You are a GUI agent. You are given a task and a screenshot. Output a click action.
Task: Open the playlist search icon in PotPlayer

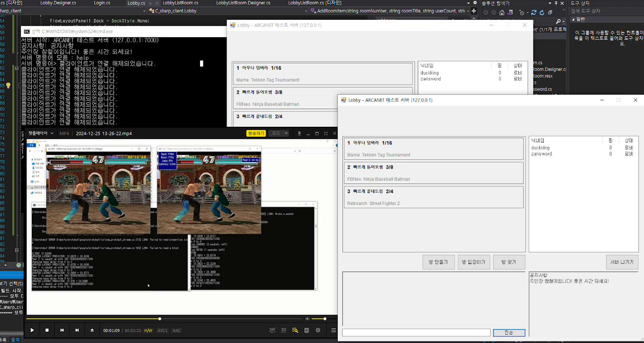point(295,330)
